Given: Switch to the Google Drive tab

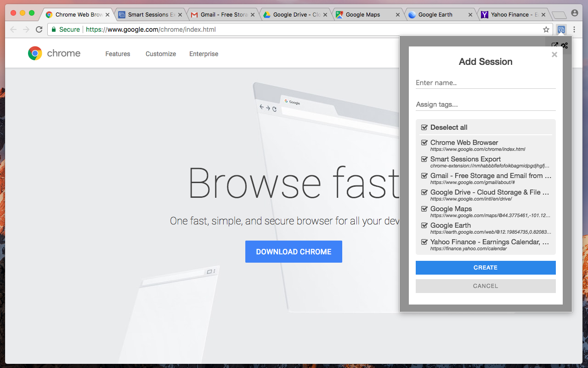Looking at the screenshot, I should coord(294,15).
